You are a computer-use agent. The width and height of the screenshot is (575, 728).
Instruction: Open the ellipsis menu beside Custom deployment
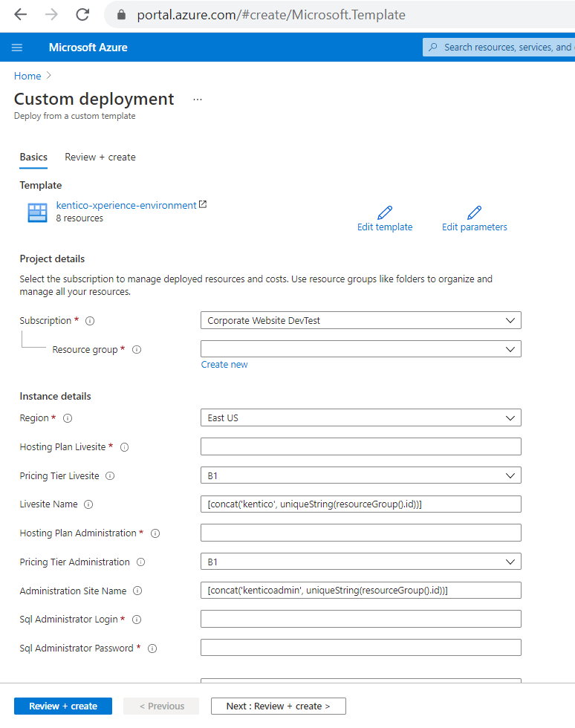(198, 100)
